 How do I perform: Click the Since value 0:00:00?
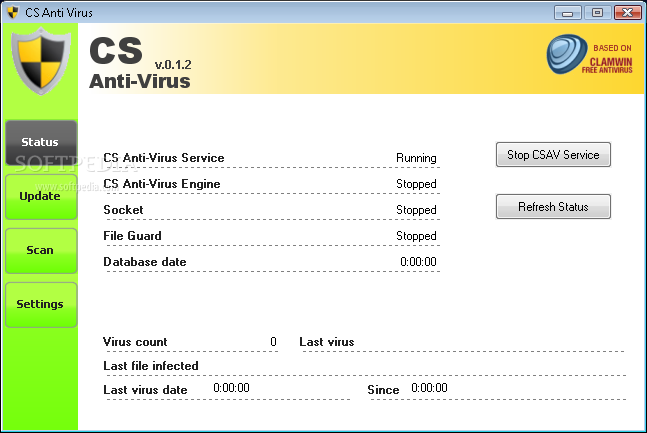click(429, 388)
